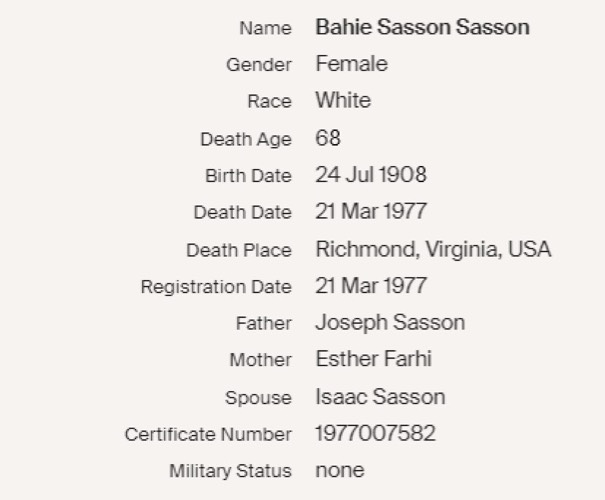Click the Spouse label
The width and height of the screenshot is (605, 500).
click(258, 397)
